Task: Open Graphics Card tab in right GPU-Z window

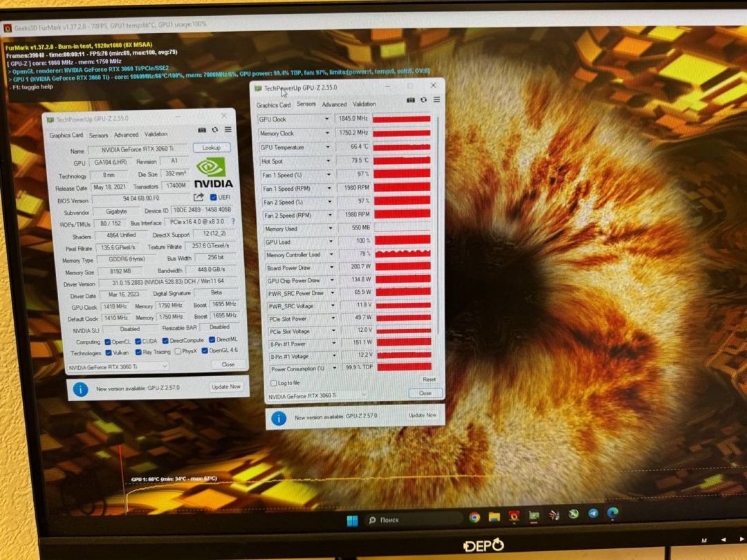Action: (273, 105)
